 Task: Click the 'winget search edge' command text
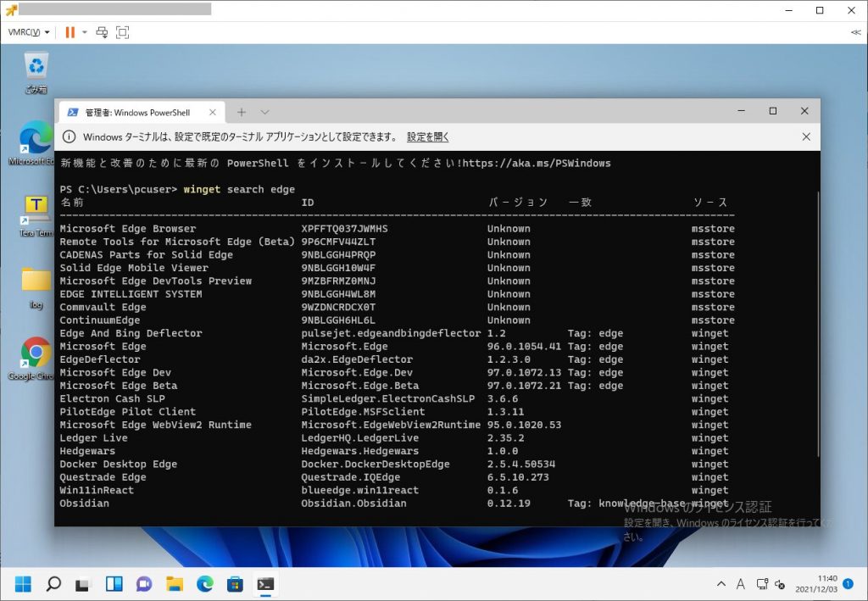point(239,189)
